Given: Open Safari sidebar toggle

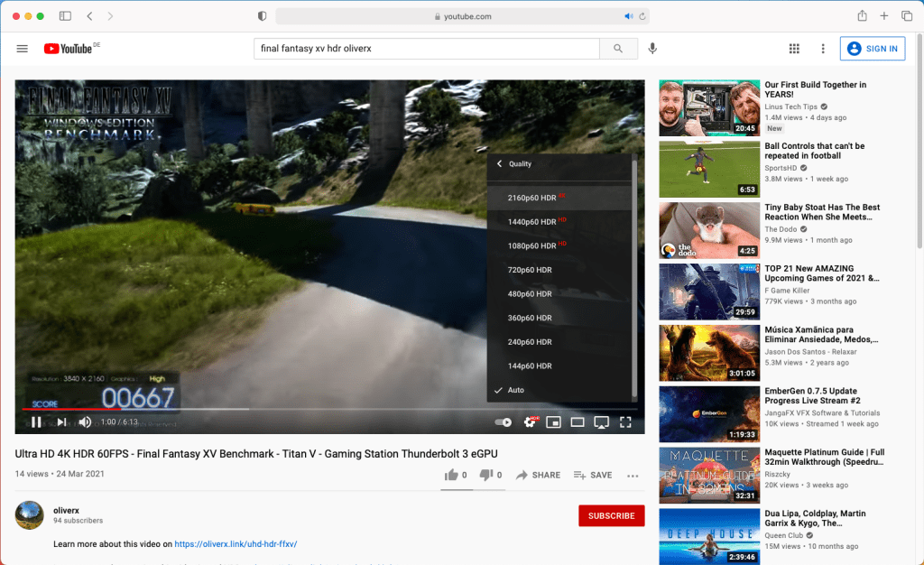Looking at the screenshot, I should click(65, 16).
